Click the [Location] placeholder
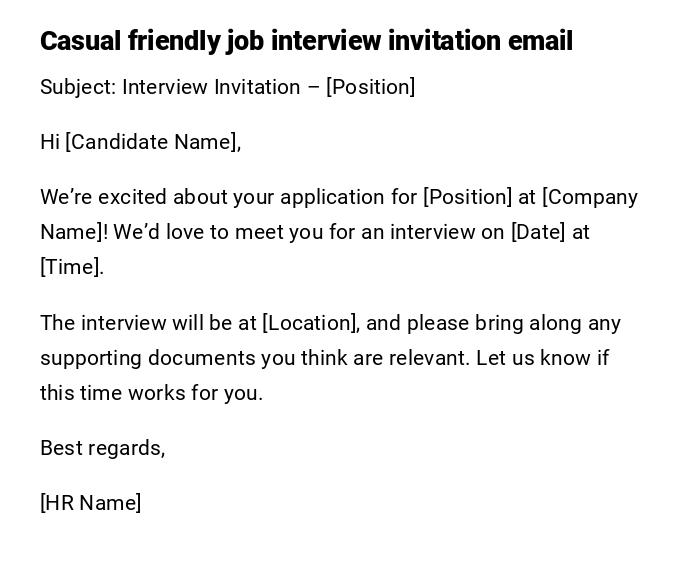The height and width of the screenshot is (566, 700). 311,323
